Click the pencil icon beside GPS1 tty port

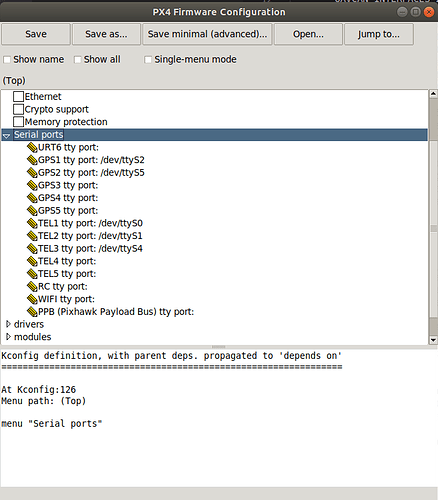[32, 160]
